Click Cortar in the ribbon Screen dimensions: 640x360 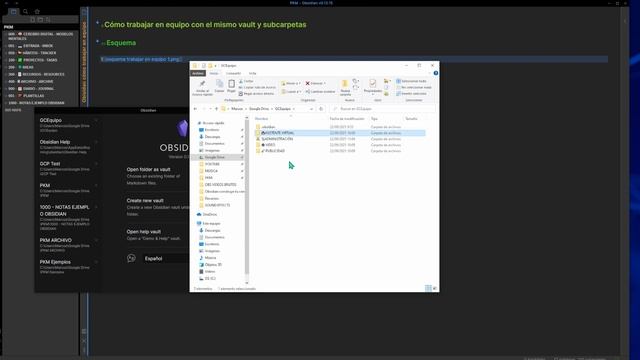(246, 81)
